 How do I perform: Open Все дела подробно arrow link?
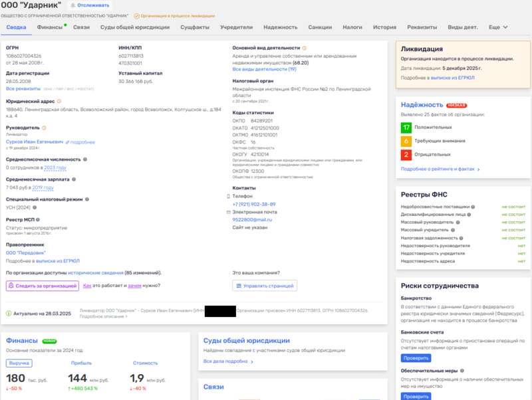[228, 361]
